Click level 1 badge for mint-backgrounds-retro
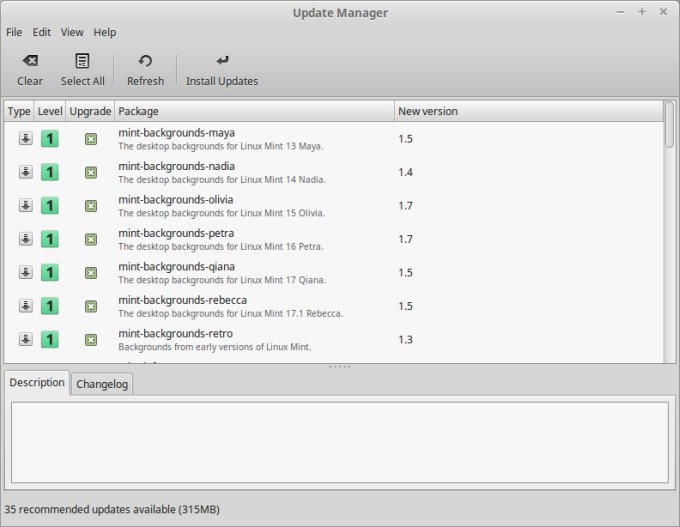The width and height of the screenshot is (680, 527). pyautogui.click(x=49, y=339)
